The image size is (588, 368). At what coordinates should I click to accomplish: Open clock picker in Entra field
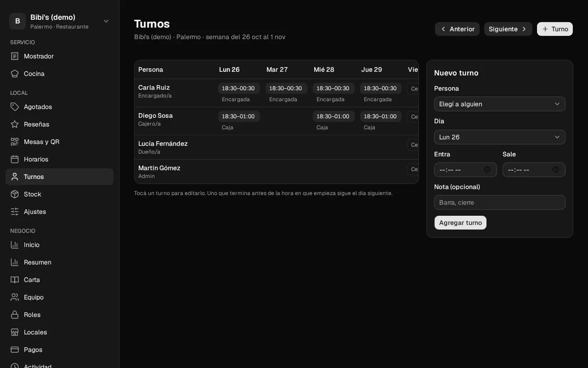click(487, 170)
